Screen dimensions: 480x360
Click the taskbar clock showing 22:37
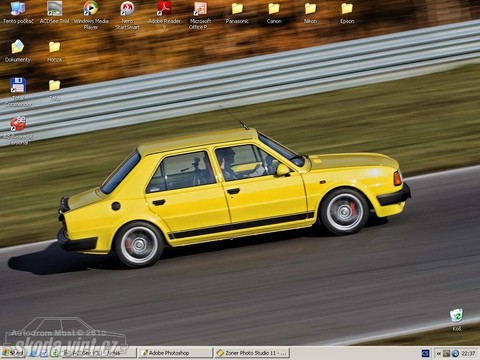click(x=468, y=353)
